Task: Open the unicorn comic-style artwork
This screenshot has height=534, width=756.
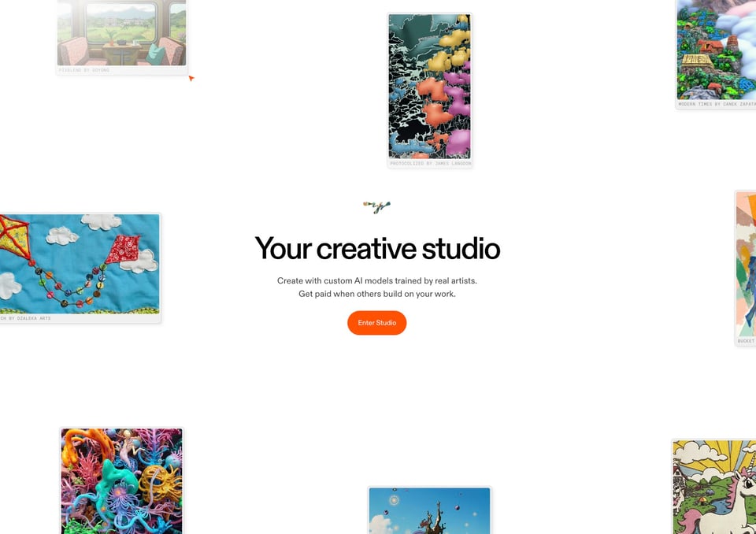Action: tap(714, 488)
